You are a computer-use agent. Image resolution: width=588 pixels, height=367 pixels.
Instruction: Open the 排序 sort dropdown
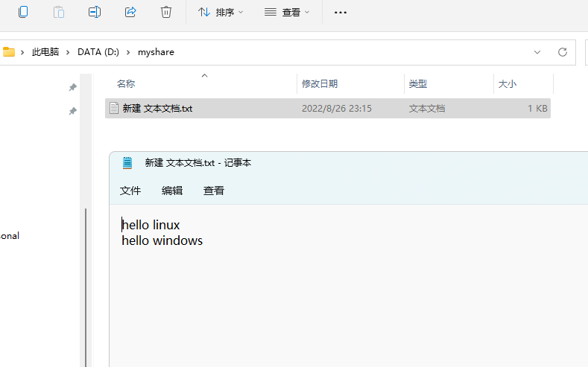pos(221,13)
